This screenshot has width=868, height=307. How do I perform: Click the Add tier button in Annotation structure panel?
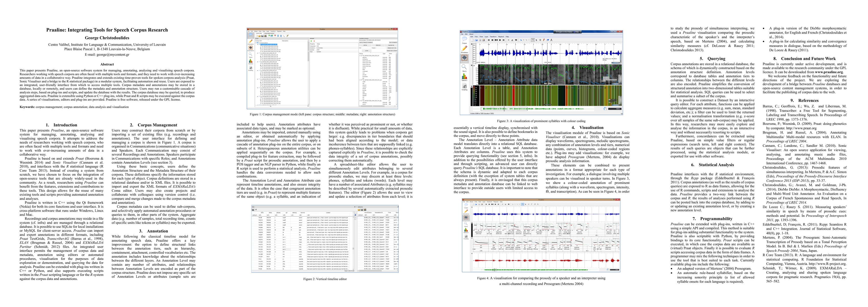click(x=365, y=45)
